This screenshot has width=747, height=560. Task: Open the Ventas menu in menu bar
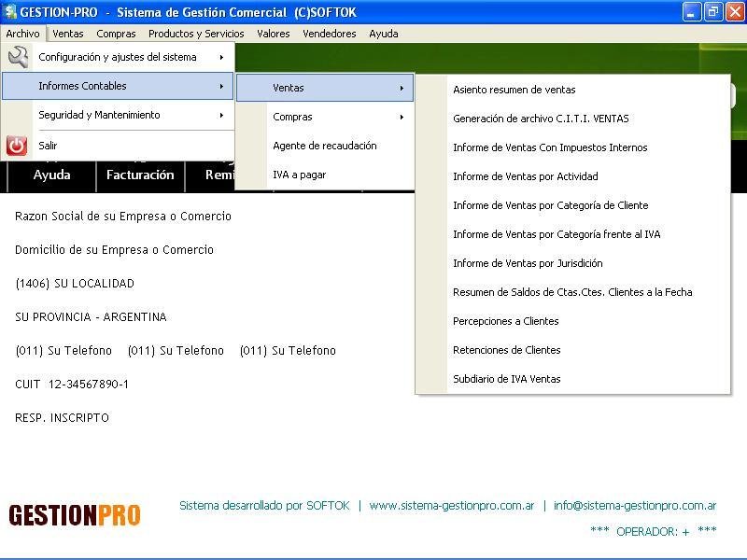[67, 34]
